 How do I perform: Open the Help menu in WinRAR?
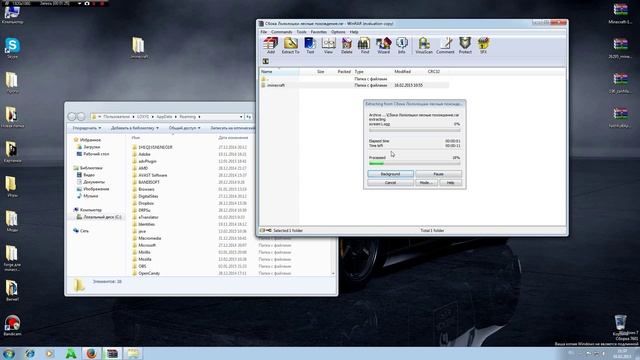tap(354, 32)
